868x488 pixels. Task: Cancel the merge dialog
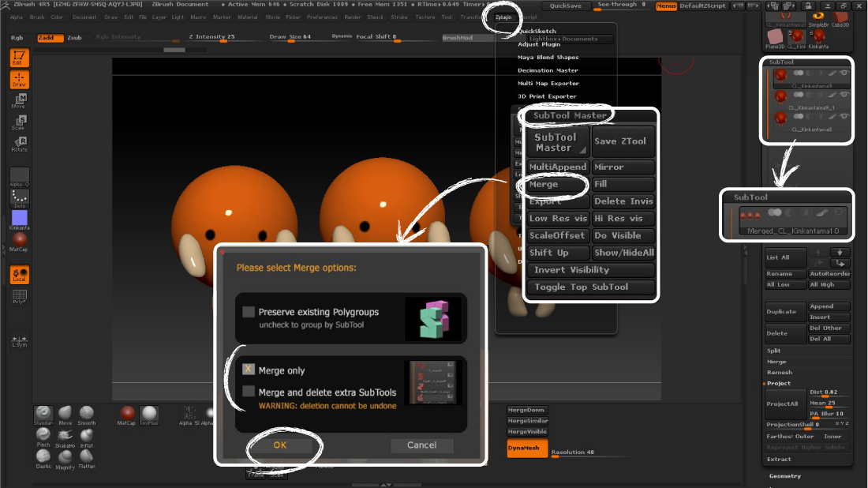click(x=421, y=445)
